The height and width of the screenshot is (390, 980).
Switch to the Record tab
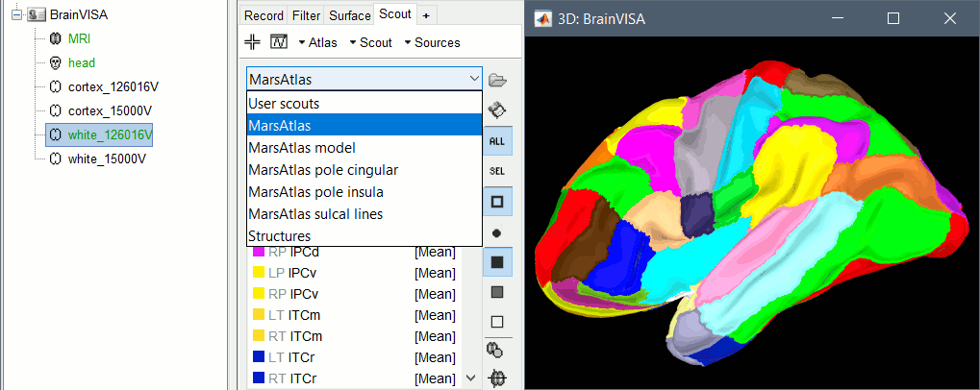(x=264, y=15)
